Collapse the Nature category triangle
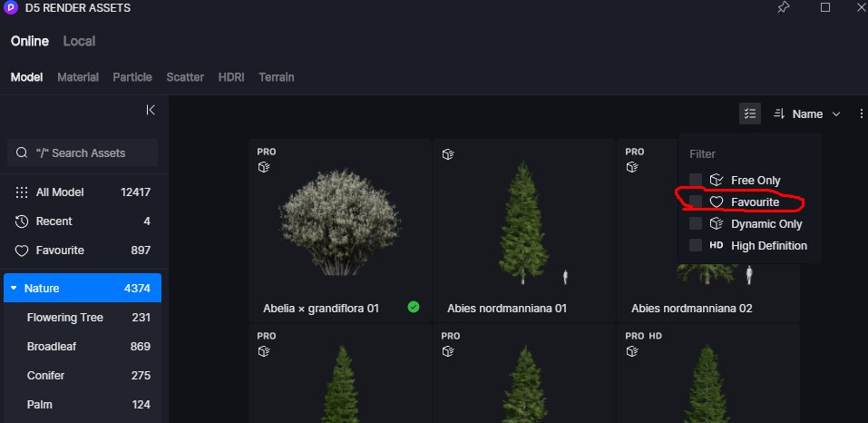The height and width of the screenshot is (423, 868). click(14, 289)
